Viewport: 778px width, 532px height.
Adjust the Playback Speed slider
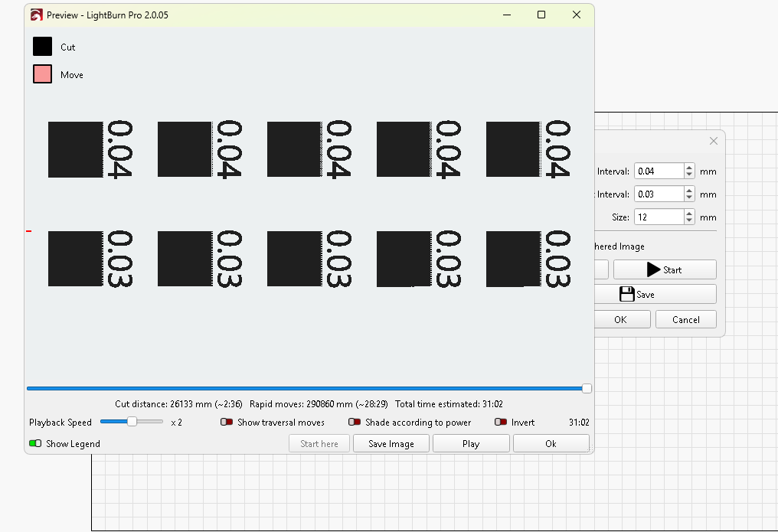[x=131, y=421]
